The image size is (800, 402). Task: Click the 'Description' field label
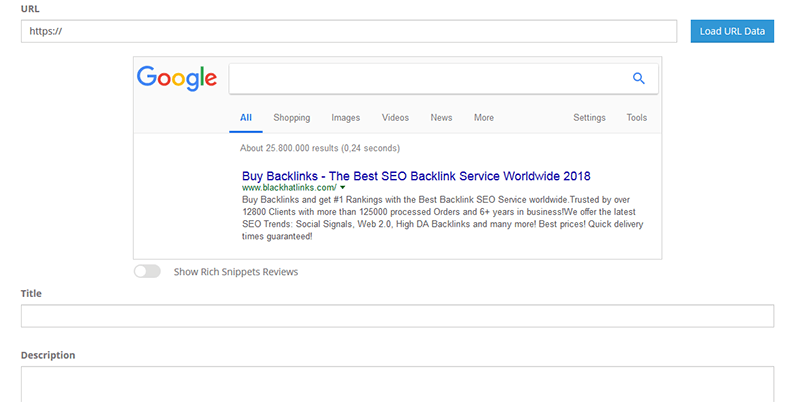48,355
